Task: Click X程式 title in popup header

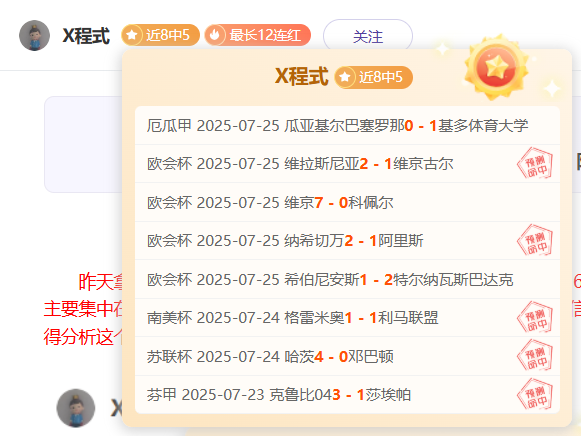Action: point(302,77)
